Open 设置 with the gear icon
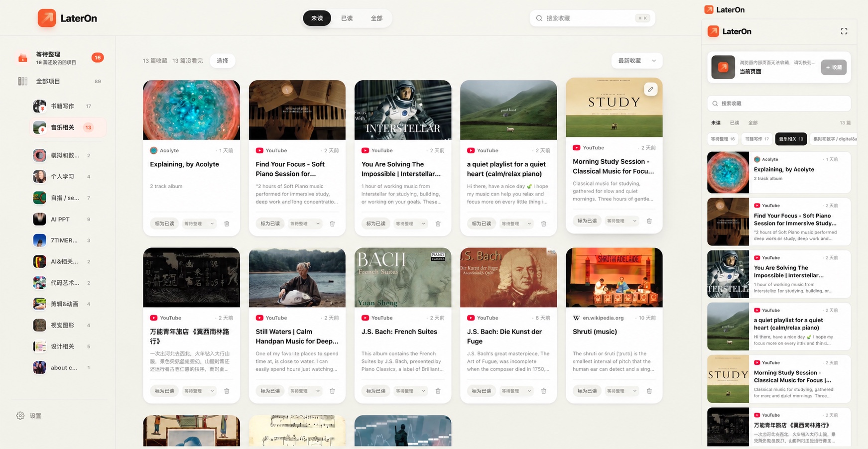 20,416
